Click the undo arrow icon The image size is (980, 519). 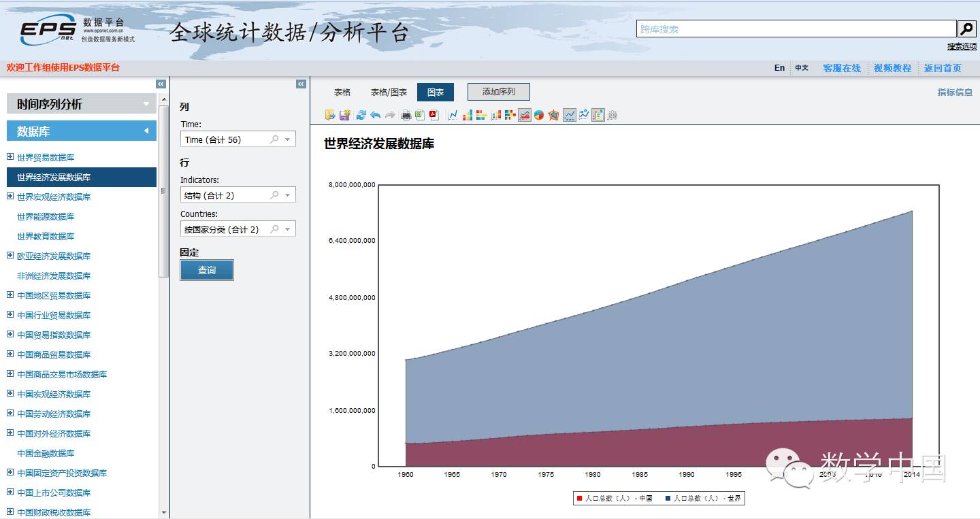point(375,115)
